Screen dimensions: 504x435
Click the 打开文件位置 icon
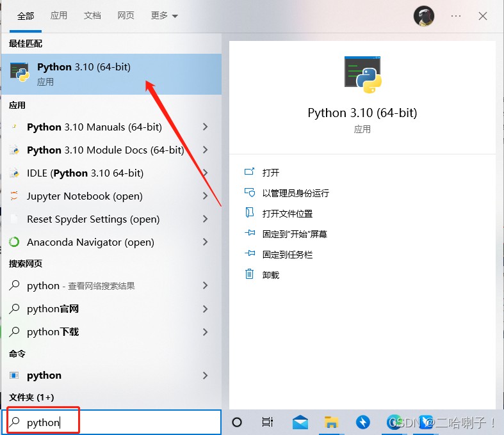[x=249, y=213]
